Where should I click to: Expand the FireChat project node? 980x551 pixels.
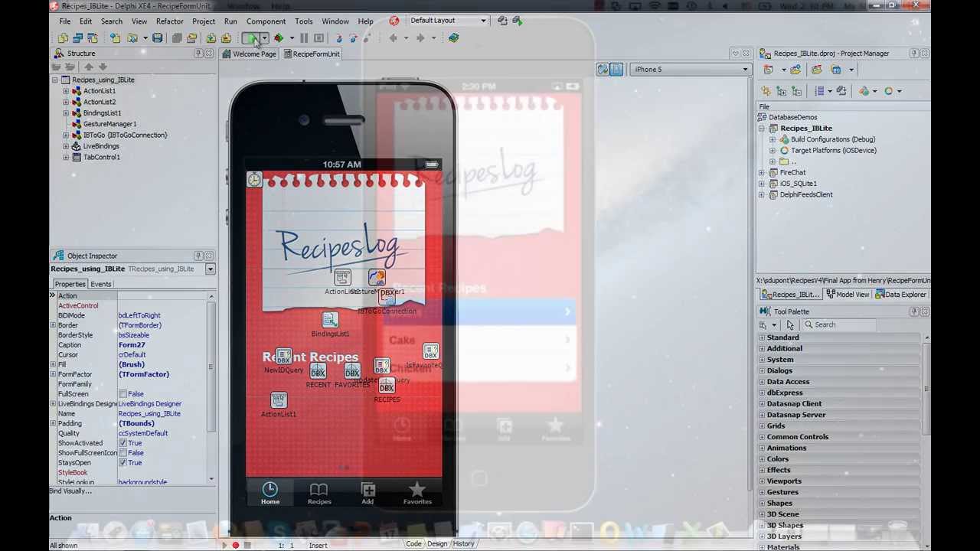(x=762, y=173)
